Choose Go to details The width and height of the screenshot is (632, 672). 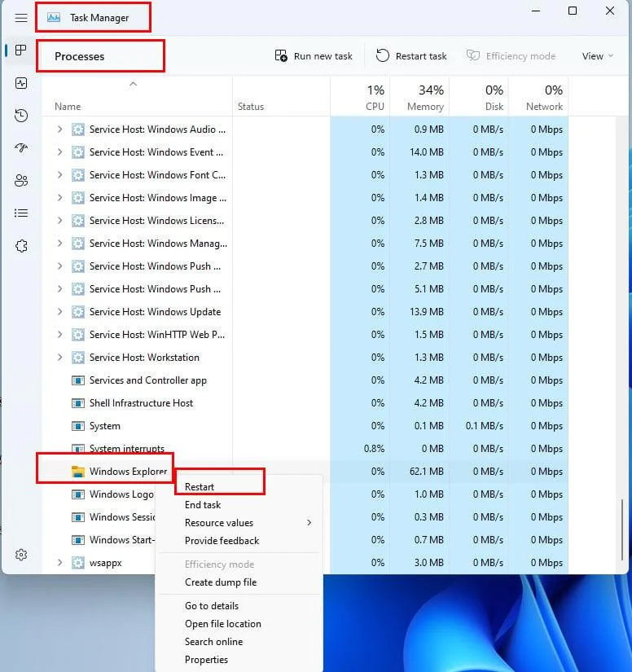[239, 606]
